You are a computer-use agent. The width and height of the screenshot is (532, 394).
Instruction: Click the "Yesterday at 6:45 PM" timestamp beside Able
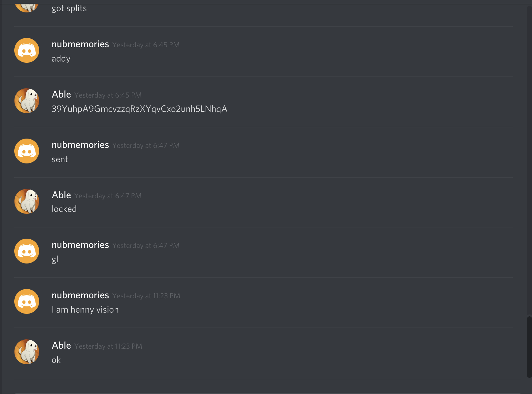(x=108, y=95)
